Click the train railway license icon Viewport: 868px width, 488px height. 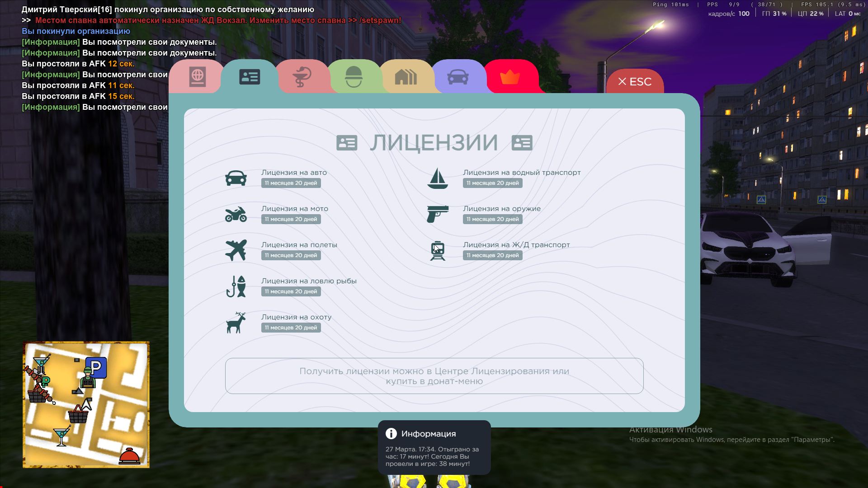coord(437,250)
